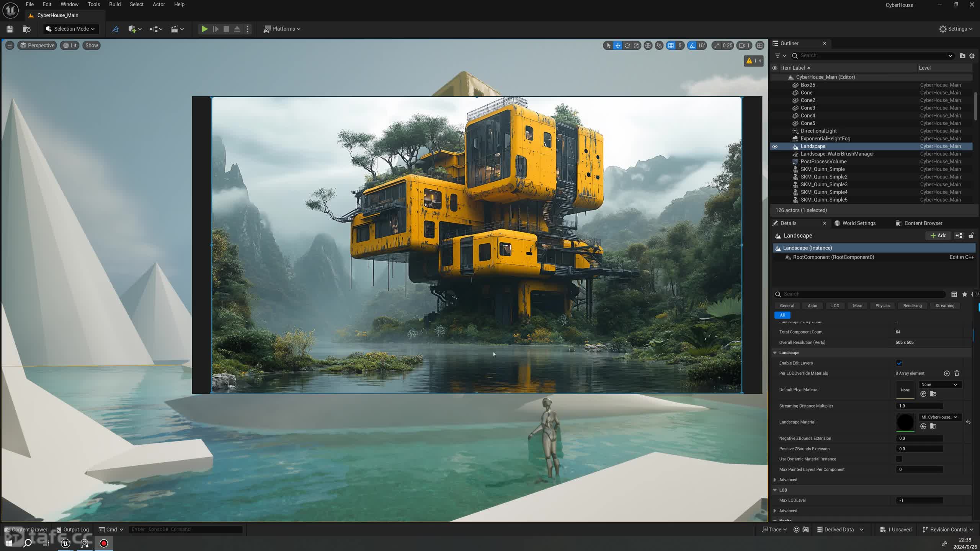Open the scale snap value 0.25 dropdown
The width and height of the screenshot is (980, 551).
tap(727, 45)
